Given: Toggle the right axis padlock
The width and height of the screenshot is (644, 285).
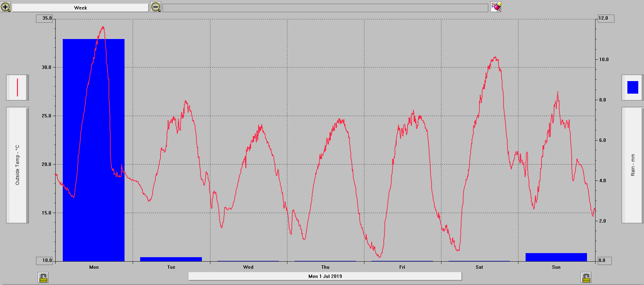Looking at the screenshot, I should pyautogui.click(x=586, y=278).
